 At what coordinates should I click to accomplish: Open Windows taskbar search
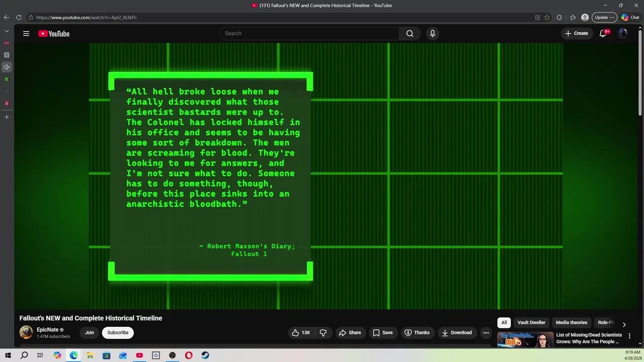[x=24, y=355]
